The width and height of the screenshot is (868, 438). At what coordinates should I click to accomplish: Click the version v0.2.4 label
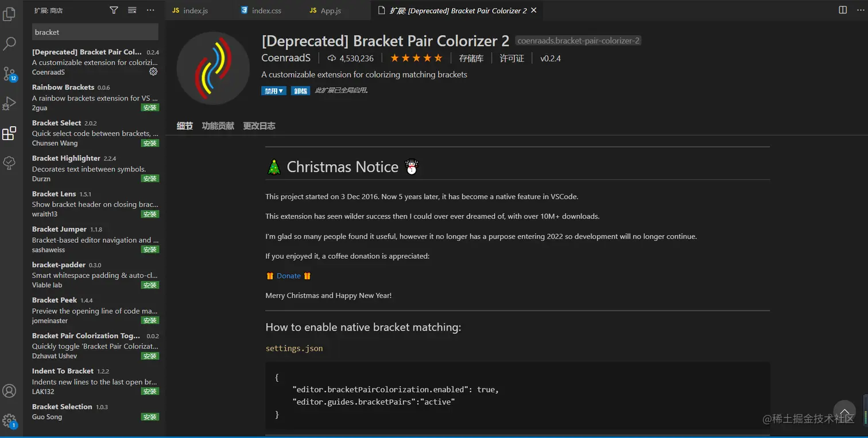tap(550, 58)
